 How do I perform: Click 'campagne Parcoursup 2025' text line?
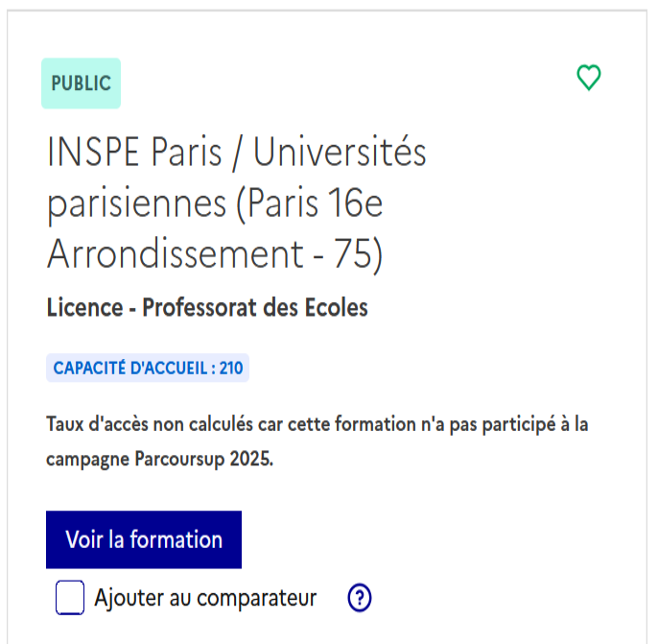click(159, 459)
